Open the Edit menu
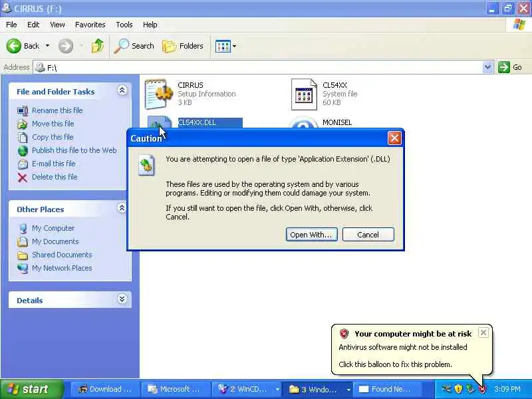The image size is (532, 399). (33, 25)
